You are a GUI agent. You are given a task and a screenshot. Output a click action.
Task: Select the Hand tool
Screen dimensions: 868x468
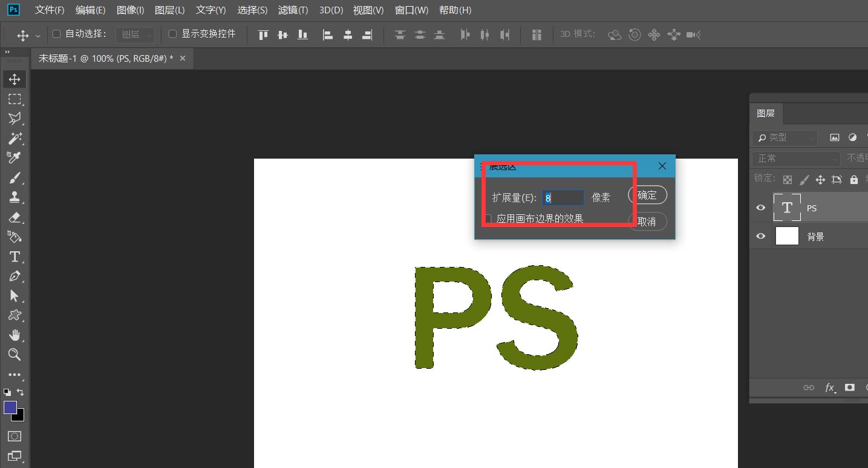coord(15,335)
